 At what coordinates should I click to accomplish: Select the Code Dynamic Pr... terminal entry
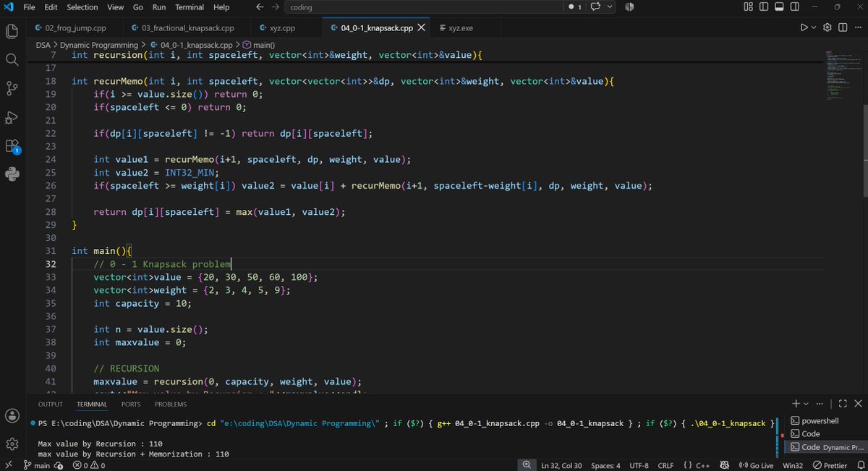(827, 447)
